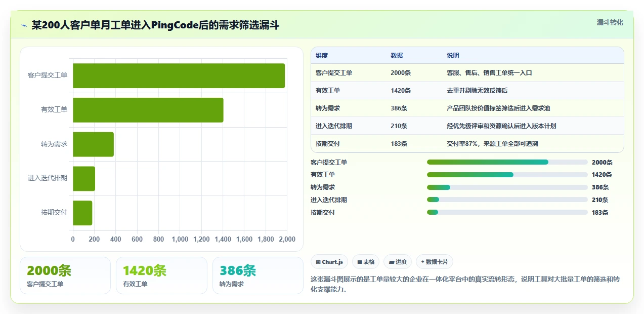Click the 进入迭代排期 bar in the chart
The image size is (644, 314).
tap(84, 178)
